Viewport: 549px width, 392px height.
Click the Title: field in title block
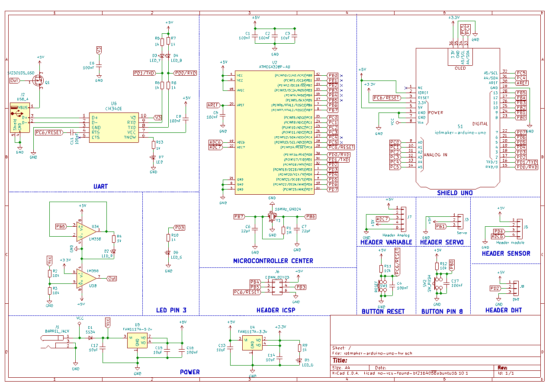[340, 360]
